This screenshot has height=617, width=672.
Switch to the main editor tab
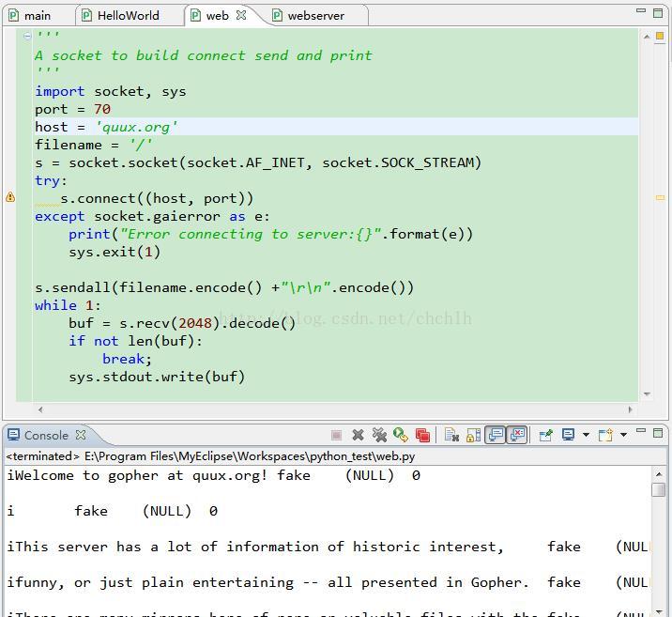pos(30,16)
